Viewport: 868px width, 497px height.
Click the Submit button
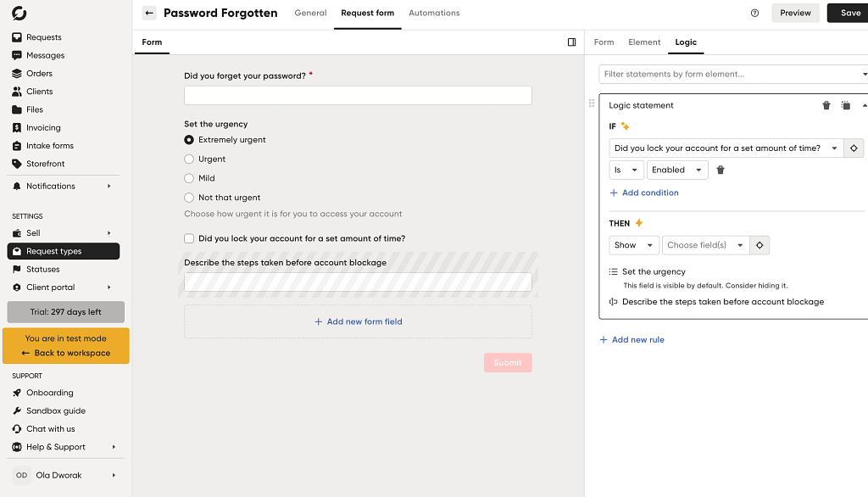coord(508,362)
